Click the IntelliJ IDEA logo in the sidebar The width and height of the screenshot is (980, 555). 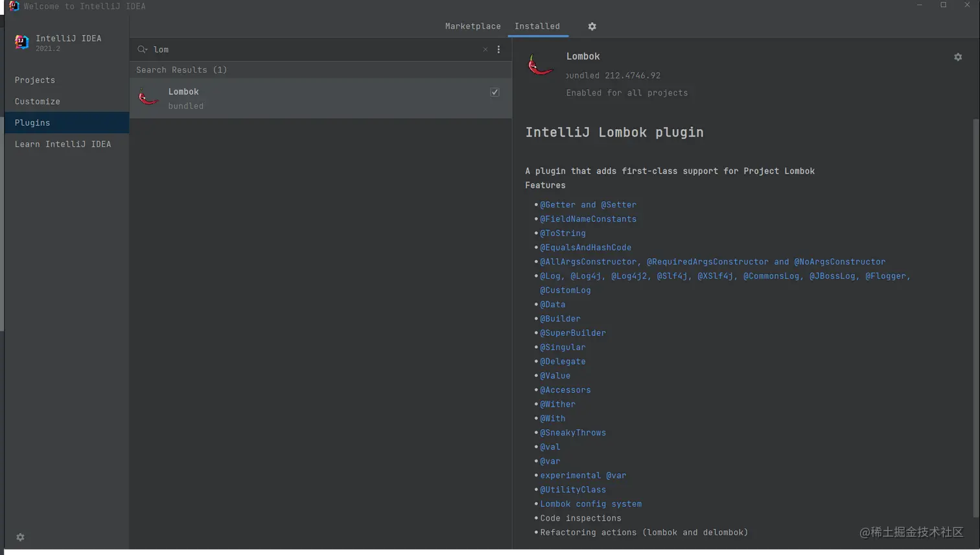coord(21,43)
